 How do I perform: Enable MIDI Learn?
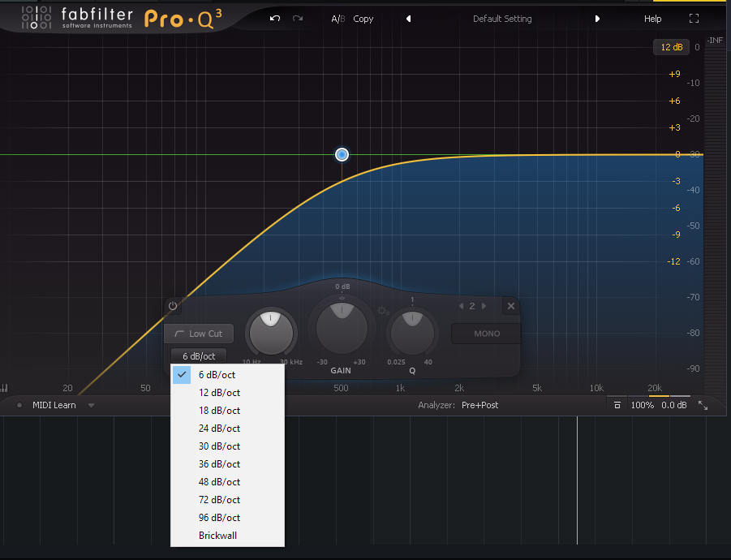[x=54, y=405]
